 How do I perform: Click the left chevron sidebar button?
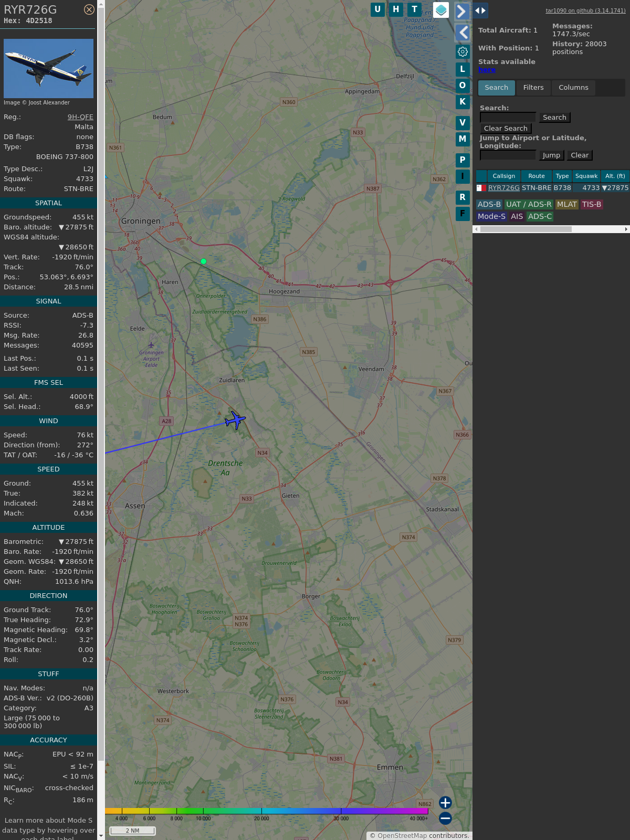[x=462, y=33]
